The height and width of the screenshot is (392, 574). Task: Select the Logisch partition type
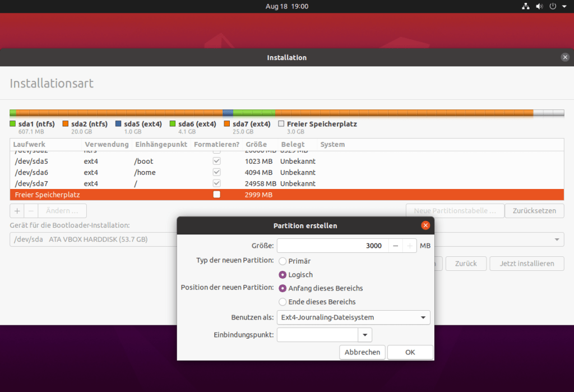point(283,275)
